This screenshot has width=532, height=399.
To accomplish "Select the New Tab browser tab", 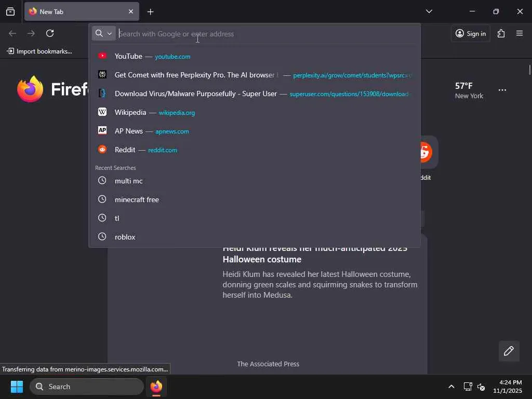I will click(82, 11).
